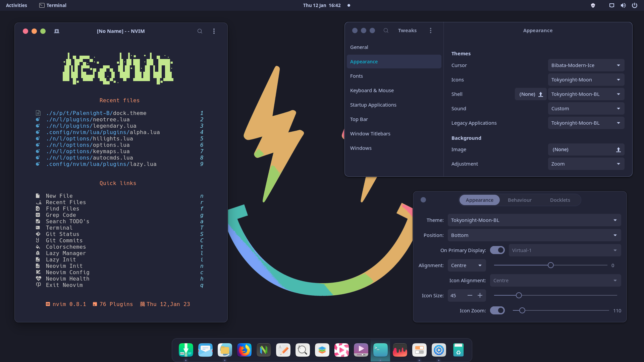This screenshot has width=644, height=362.
Task: Open the stacked layers app in the dock
Action: (322, 350)
